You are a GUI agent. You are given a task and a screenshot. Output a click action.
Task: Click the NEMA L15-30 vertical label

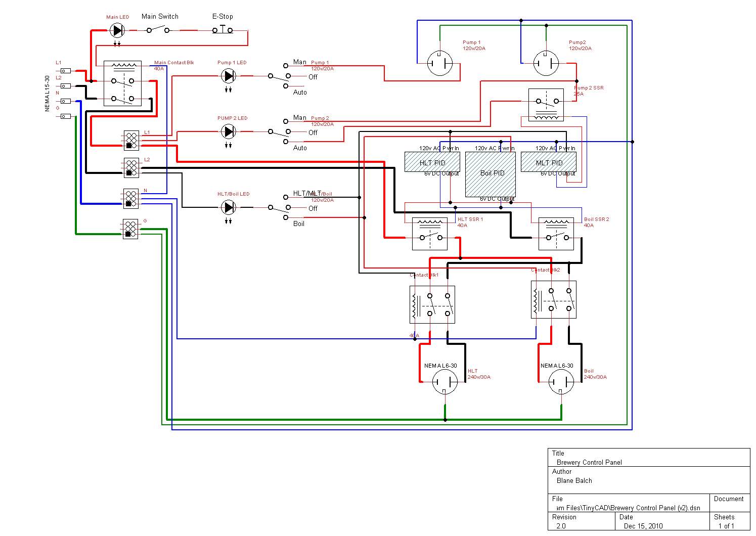coord(48,94)
